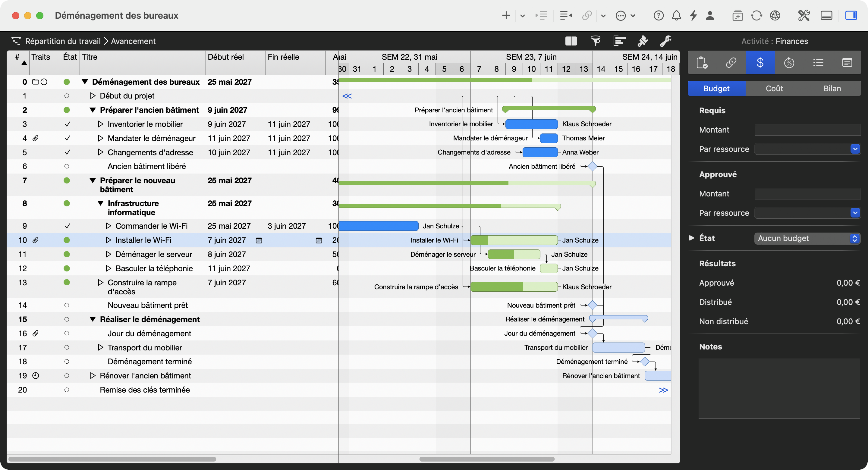Switch to the Bilan tab

coord(832,89)
